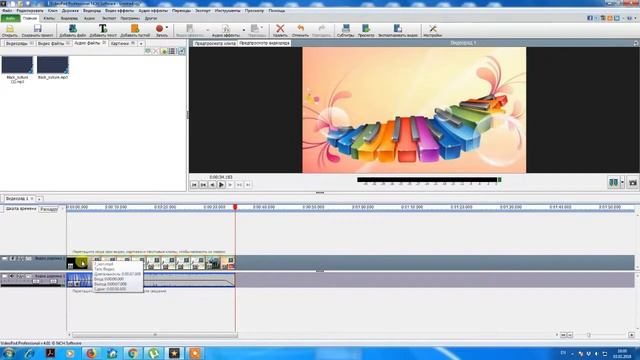Select the Black_suture.mp3 thumbnail

coord(53,65)
